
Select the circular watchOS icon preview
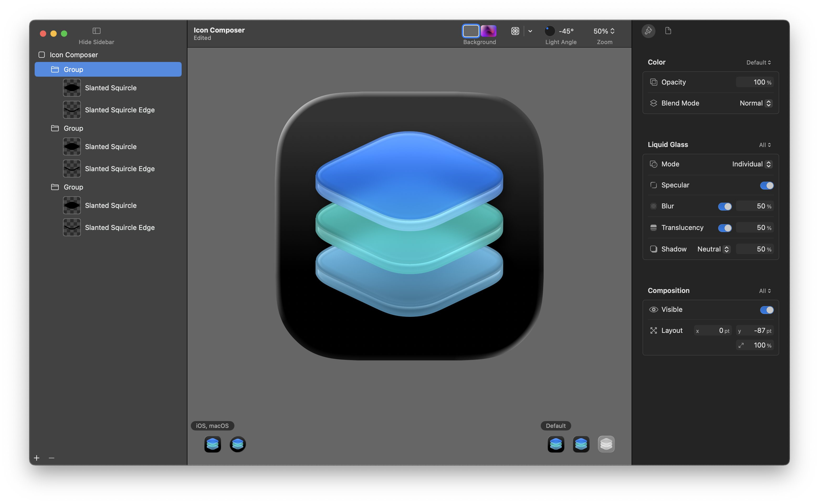pos(238,444)
